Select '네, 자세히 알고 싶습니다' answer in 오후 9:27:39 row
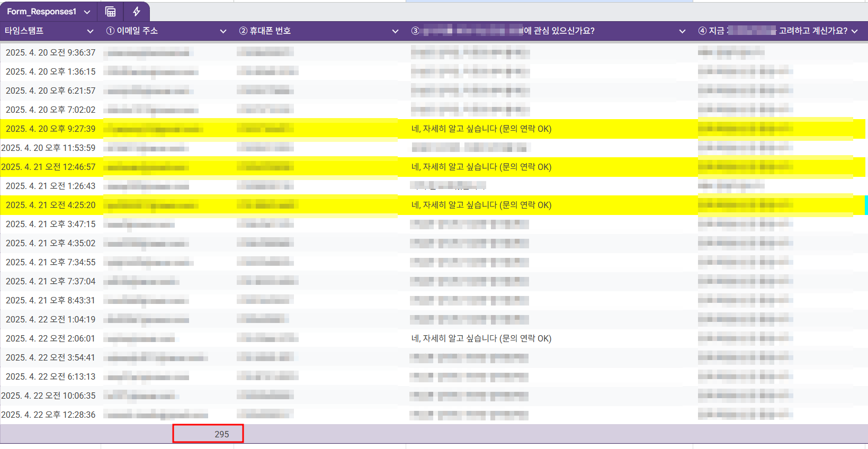This screenshot has width=868, height=449. tap(481, 129)
